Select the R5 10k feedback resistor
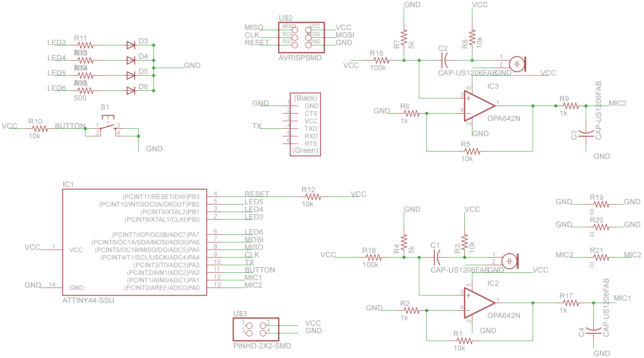 pyautogui.click(x=472, y=151)
